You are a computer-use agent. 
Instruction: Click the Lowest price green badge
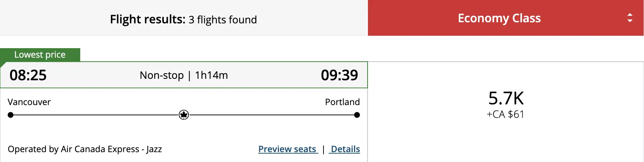click(40, 55)
